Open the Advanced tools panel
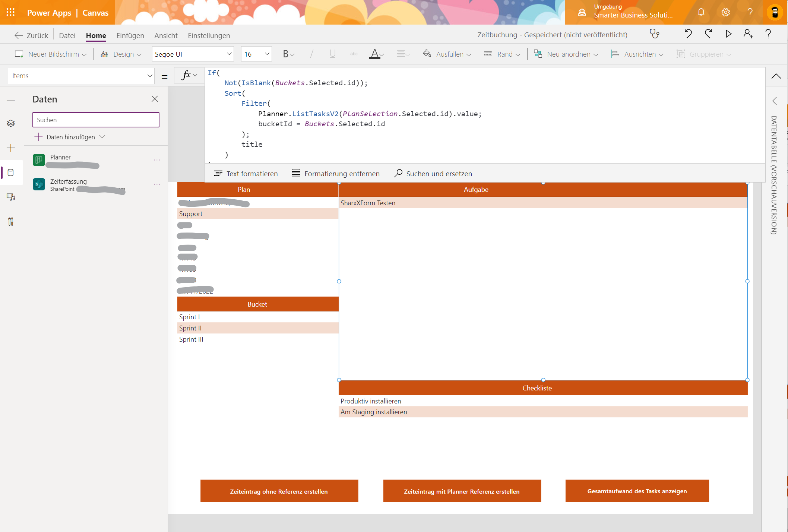Screen dimensions: 788x532 [x=11, y=222]
